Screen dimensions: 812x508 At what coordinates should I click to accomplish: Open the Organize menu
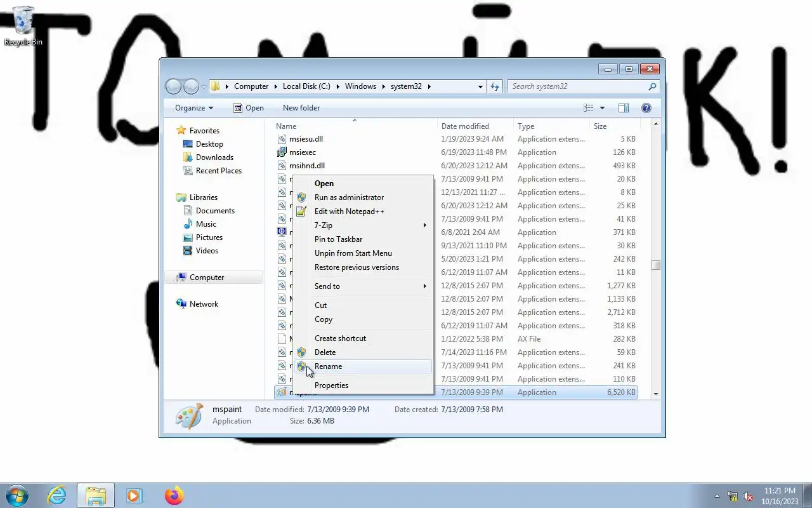(194, 108)
